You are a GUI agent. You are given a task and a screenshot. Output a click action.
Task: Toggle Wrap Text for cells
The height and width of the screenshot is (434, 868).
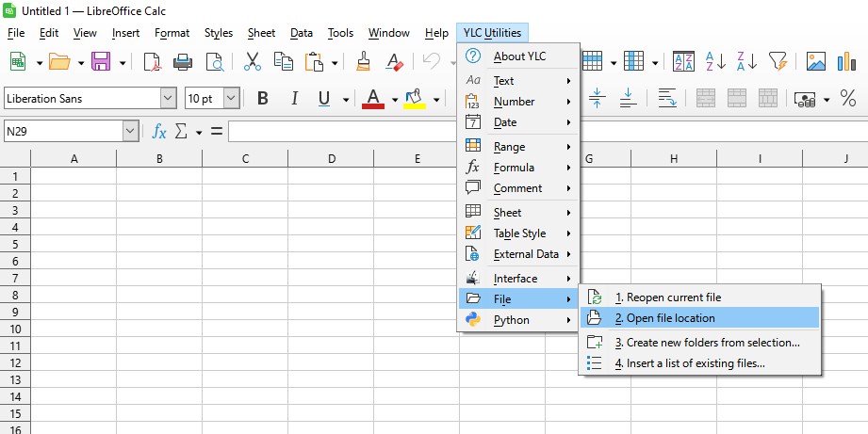pos(667,98)
